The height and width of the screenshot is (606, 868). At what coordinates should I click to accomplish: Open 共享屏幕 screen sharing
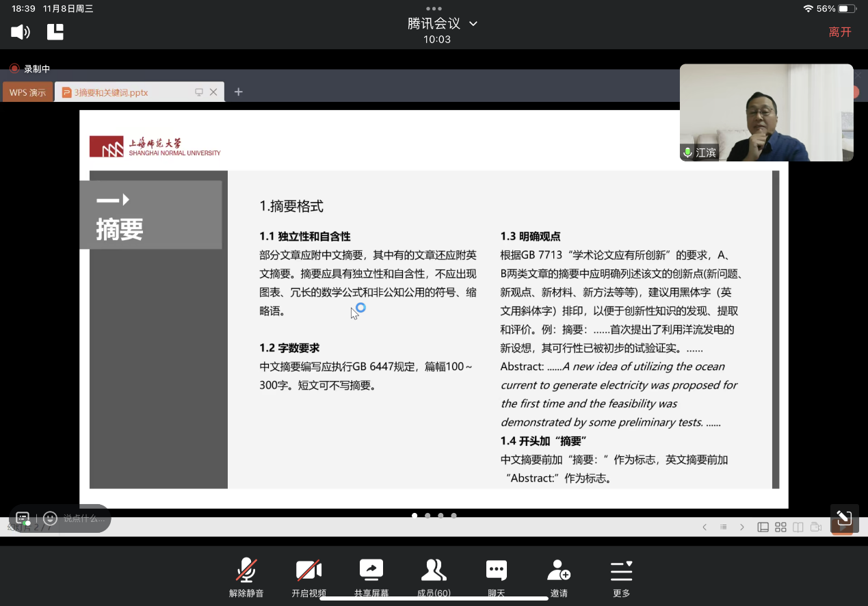click(371, 577)
